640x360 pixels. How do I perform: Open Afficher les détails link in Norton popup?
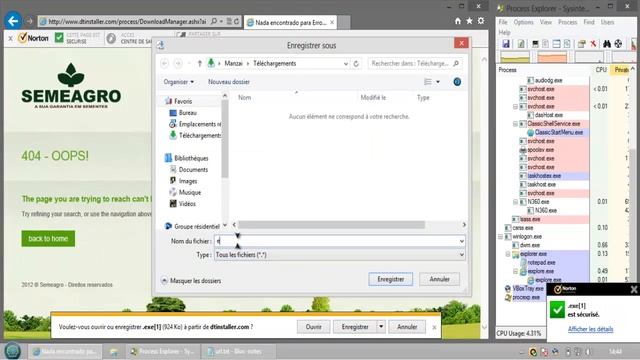click(x=590, y=329)
